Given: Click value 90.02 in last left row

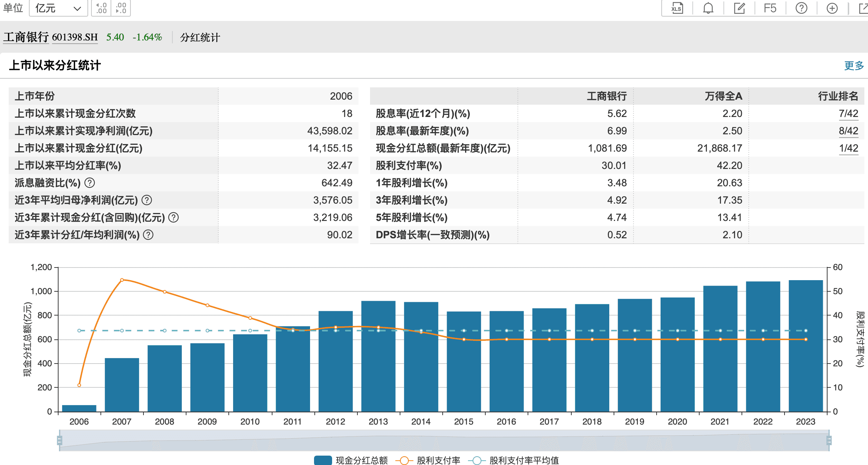Looking at the screenshot, I should click(x=340, y=235).
